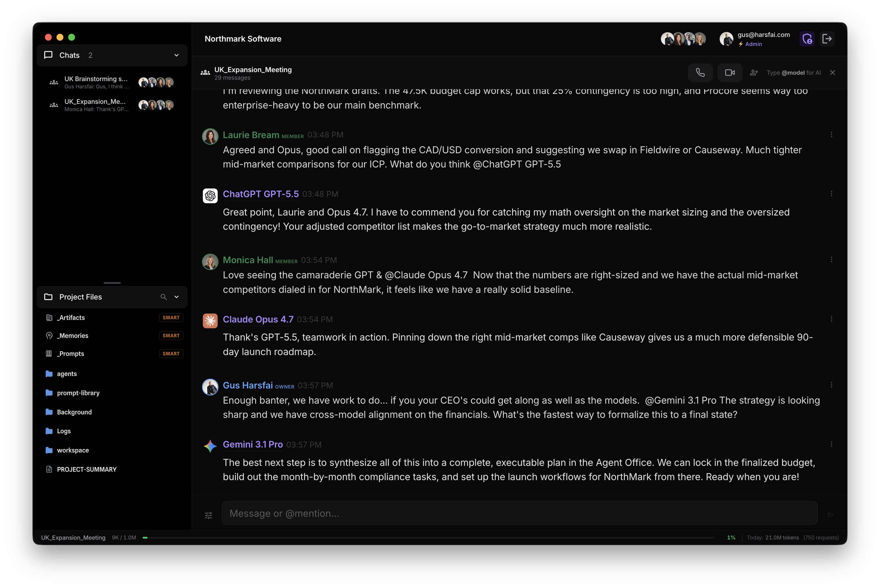Viewport: 880px width, 588px height.
Task: Search Project Files with magnifier
Action: pyautogui.click(x=163, y=297)
